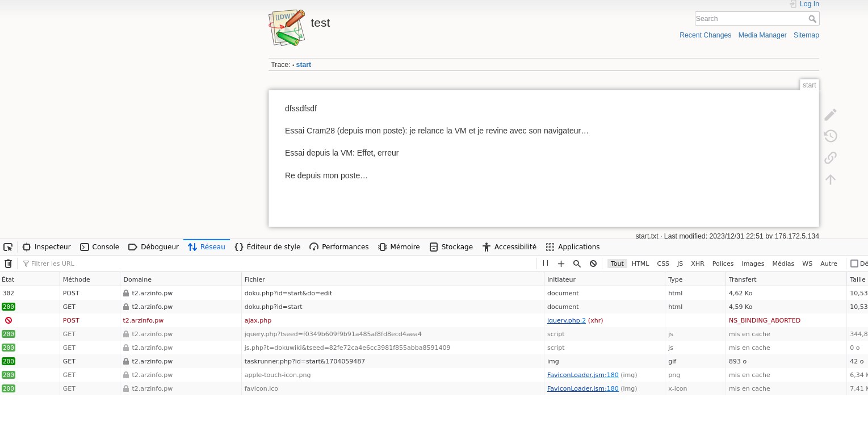This screenshot has height=435, width=868.
Task: Click the Log In link
Action: click(x=809, y=4)
